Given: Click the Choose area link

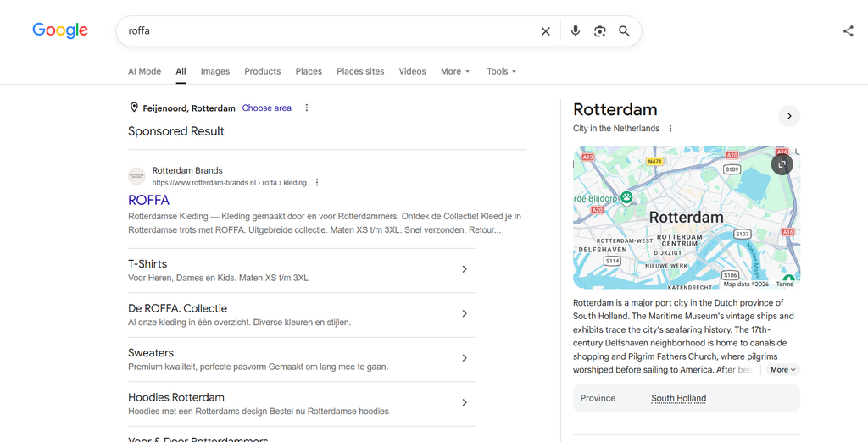Looking at the screenshot, I should 266,108.
